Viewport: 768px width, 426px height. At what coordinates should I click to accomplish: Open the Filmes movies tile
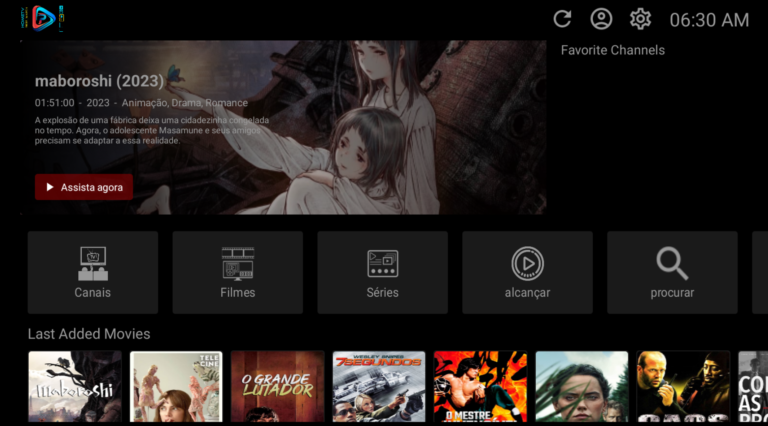coord(237,272)
